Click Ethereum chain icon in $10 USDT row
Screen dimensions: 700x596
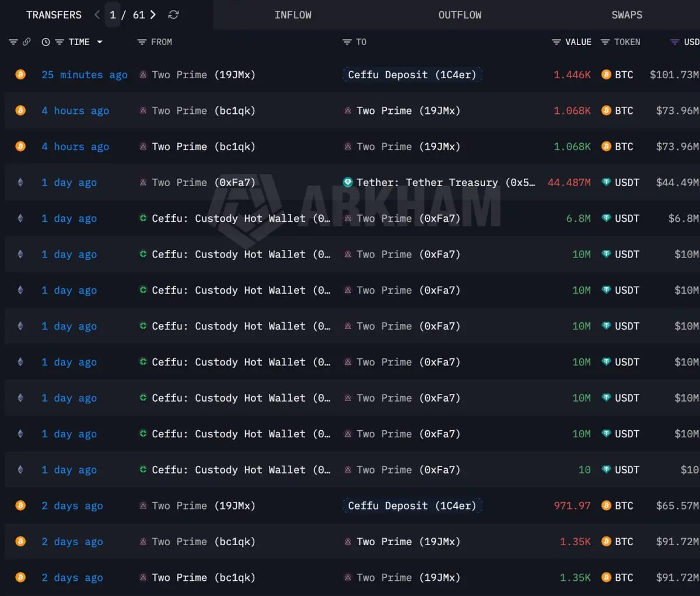20,470
